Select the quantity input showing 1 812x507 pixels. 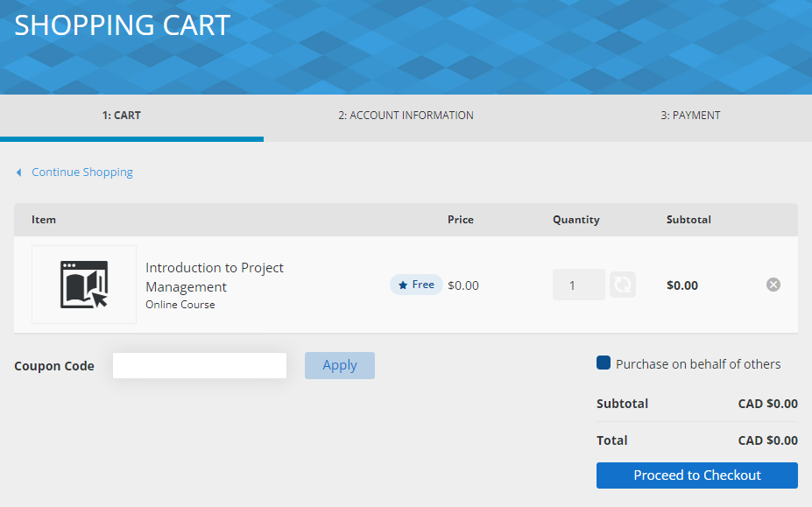pos(578,284)
